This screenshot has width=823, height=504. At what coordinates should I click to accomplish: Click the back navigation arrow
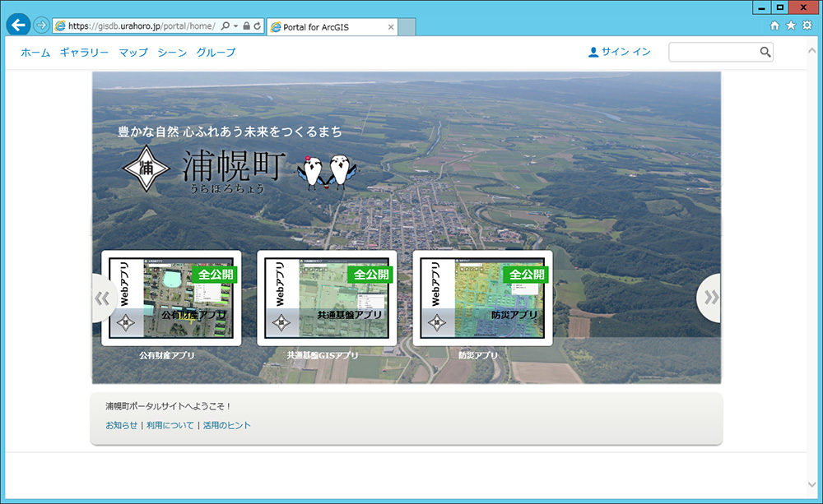pos(17,24)
